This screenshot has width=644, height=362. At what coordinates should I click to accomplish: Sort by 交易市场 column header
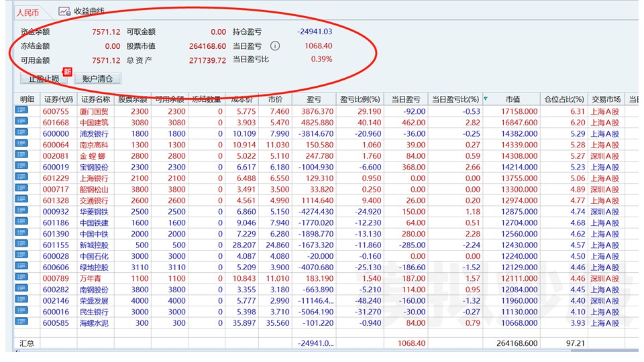point(606,99)
